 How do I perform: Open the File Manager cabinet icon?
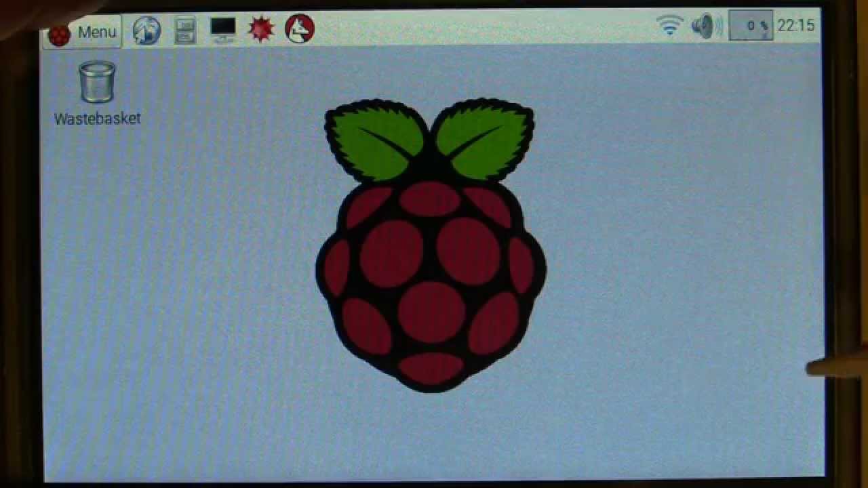(185, 30)
